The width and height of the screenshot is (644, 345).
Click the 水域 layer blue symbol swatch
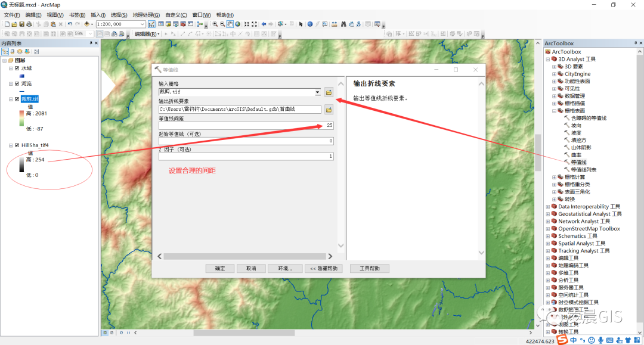click(x=22, y=76)
